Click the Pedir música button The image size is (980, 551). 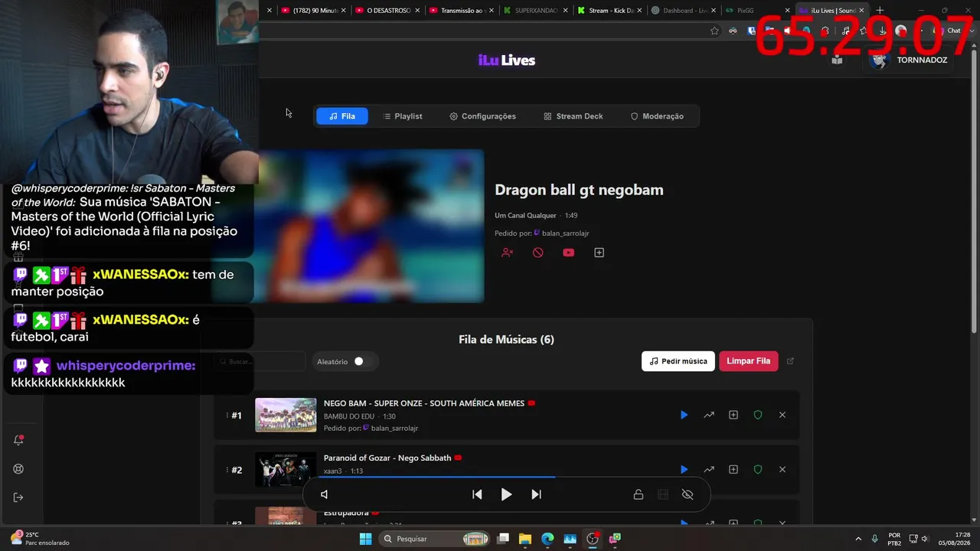coord(678,361)
